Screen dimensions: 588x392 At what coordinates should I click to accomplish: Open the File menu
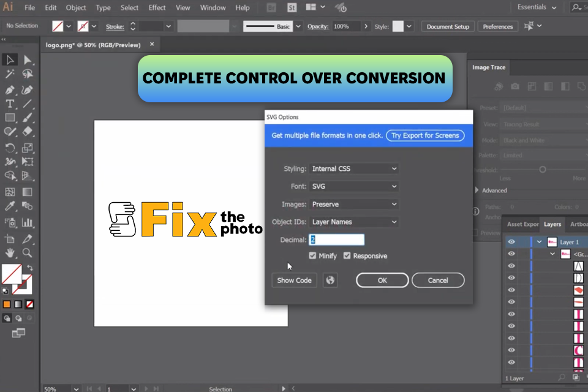(x=29, y=7)
